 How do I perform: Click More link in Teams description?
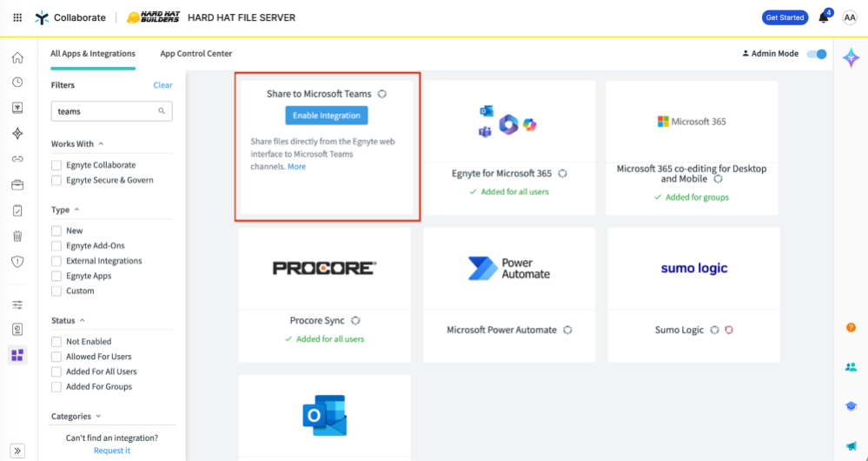point(296,167)
